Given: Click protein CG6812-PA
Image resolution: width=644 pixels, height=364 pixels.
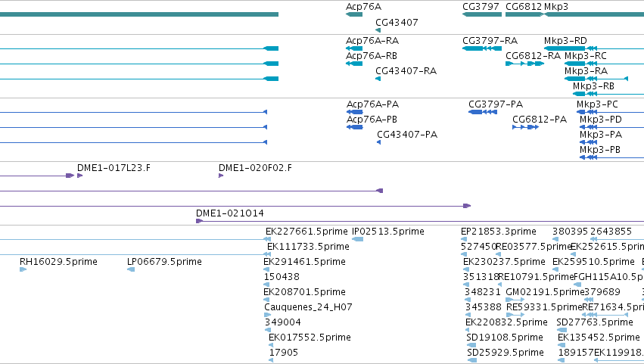Looking at the screenshot, I should [x=540, y=120].
